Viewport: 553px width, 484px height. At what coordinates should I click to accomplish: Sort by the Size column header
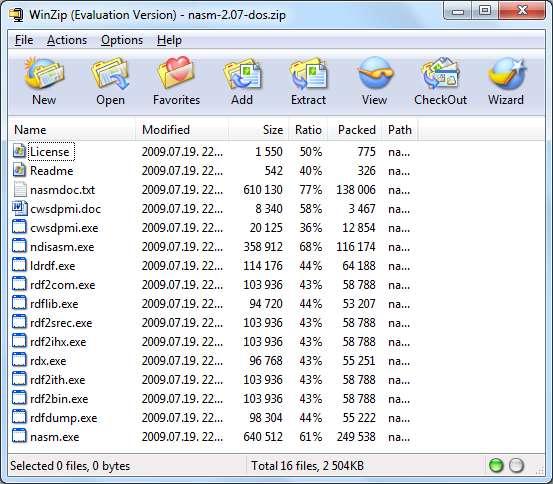259,129
